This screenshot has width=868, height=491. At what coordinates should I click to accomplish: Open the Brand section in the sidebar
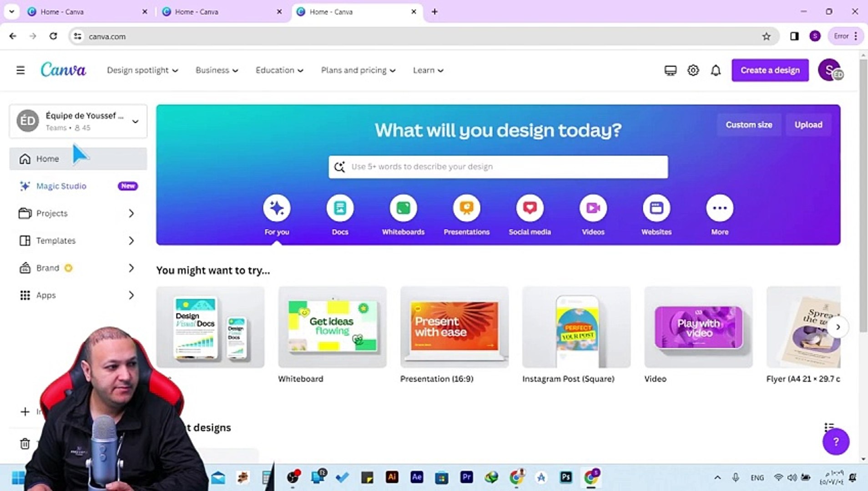coord(47,268)
